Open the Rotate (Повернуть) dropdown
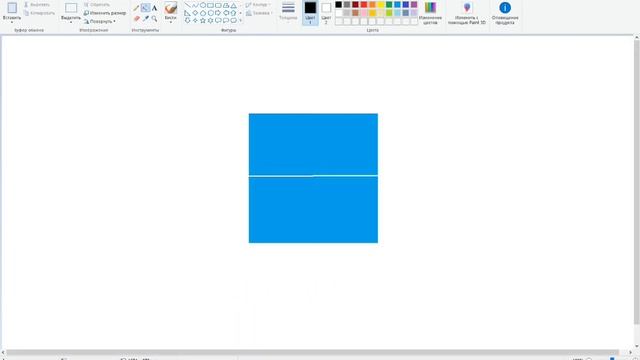The image size is (640, 360). point(100,21)
